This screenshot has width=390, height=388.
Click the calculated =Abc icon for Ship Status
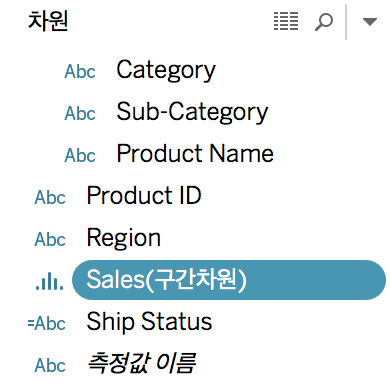click(47, 324)
